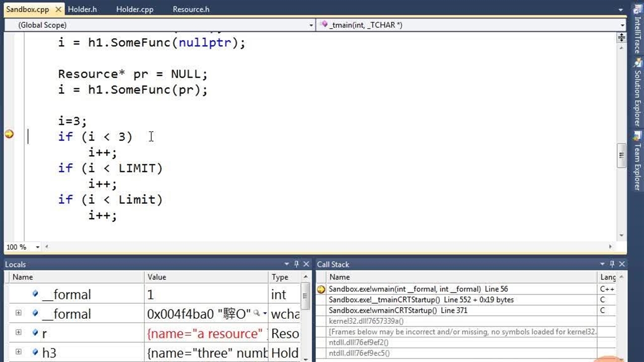This screenshot has height=362, width=644.
Task: Close the Locals panel
Action: 306,264
